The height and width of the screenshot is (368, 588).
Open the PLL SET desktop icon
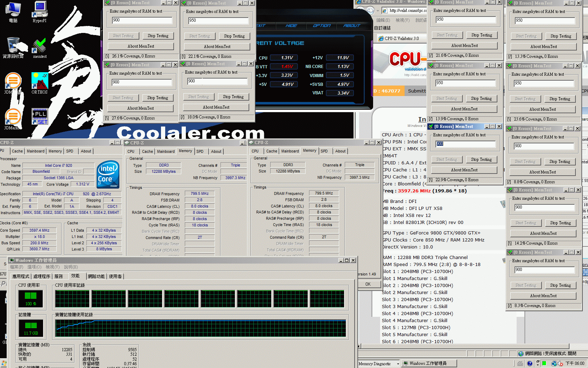40,117
